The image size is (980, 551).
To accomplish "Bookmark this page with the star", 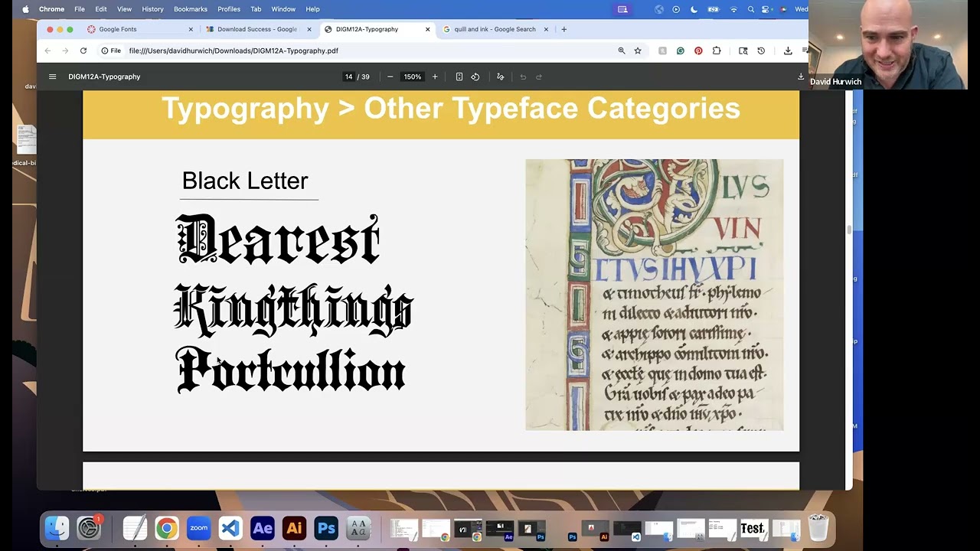I will click(638, 51).
